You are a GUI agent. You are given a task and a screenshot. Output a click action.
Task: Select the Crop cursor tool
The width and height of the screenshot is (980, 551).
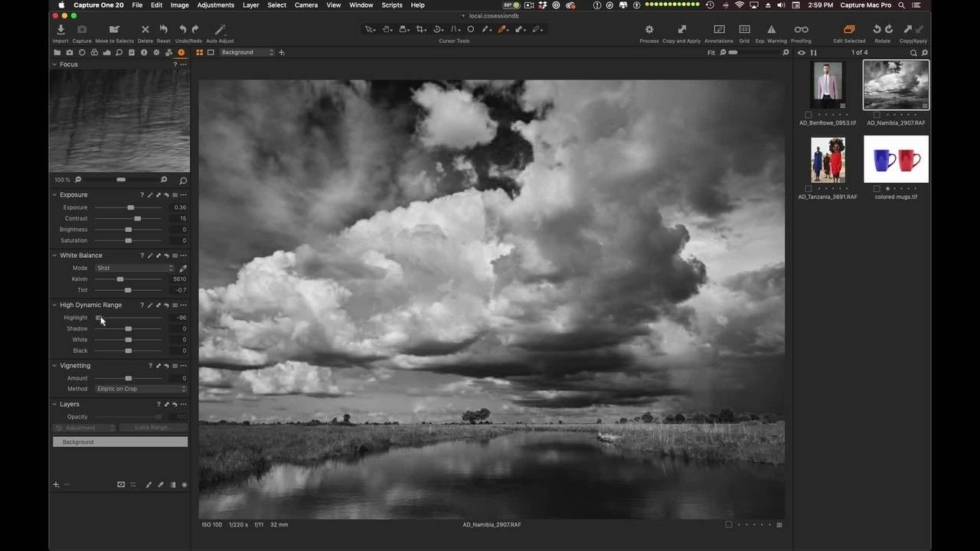[420, 30]
